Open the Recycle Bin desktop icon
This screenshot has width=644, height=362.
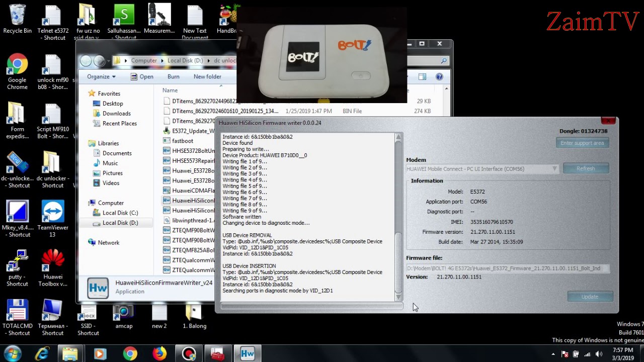pyautogui.click(x=17, y=19)
